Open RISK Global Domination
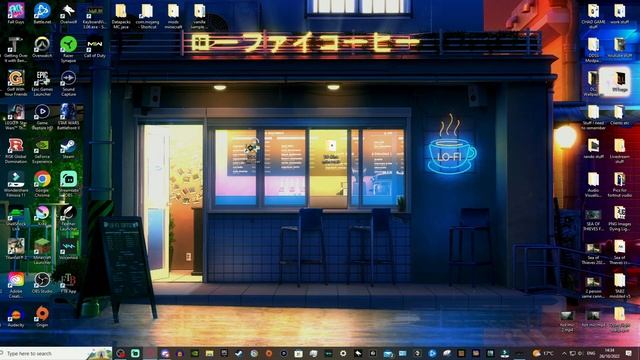 [x=16, y=150]
